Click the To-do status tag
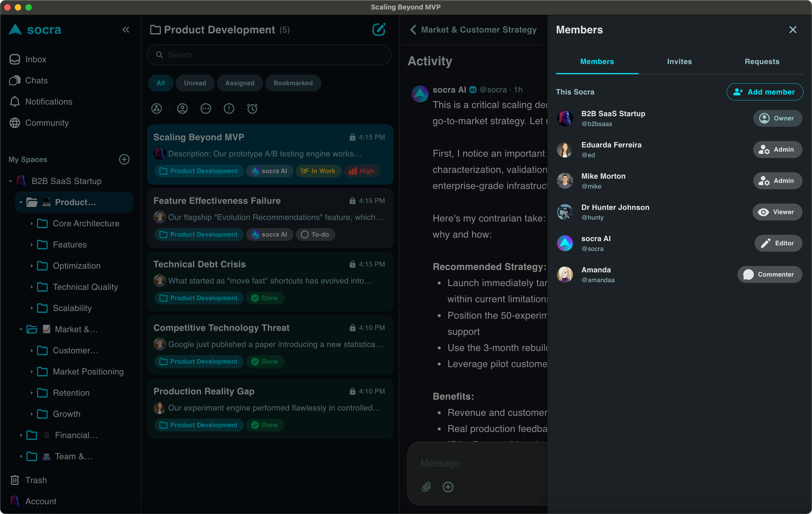Image resolution: width=812 pixels, height=514 pixels. 315,235
